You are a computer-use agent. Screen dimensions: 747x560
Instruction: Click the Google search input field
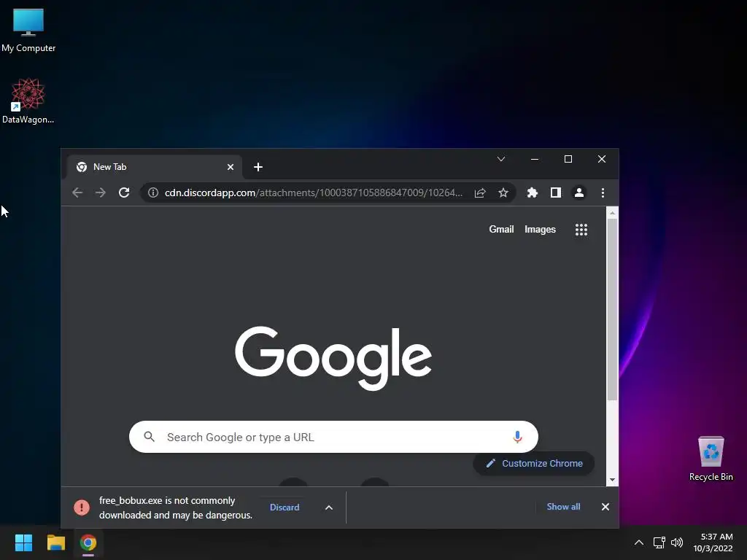click(333, 437)
